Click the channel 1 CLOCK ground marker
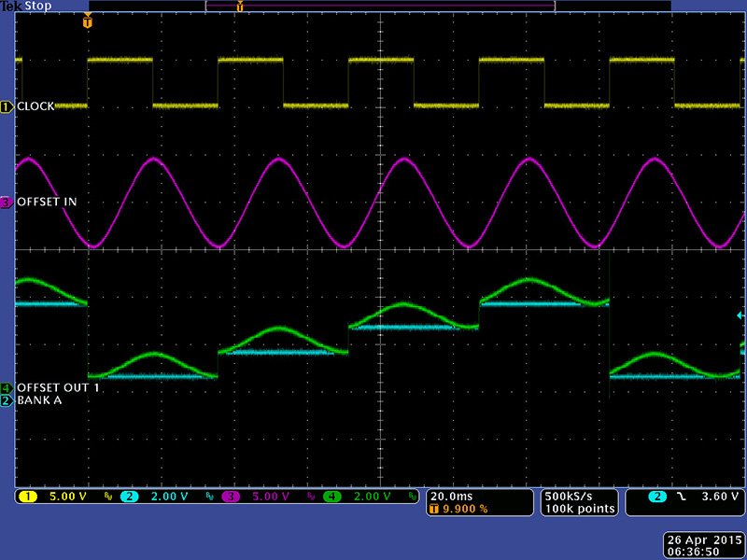 coord(7,106)
